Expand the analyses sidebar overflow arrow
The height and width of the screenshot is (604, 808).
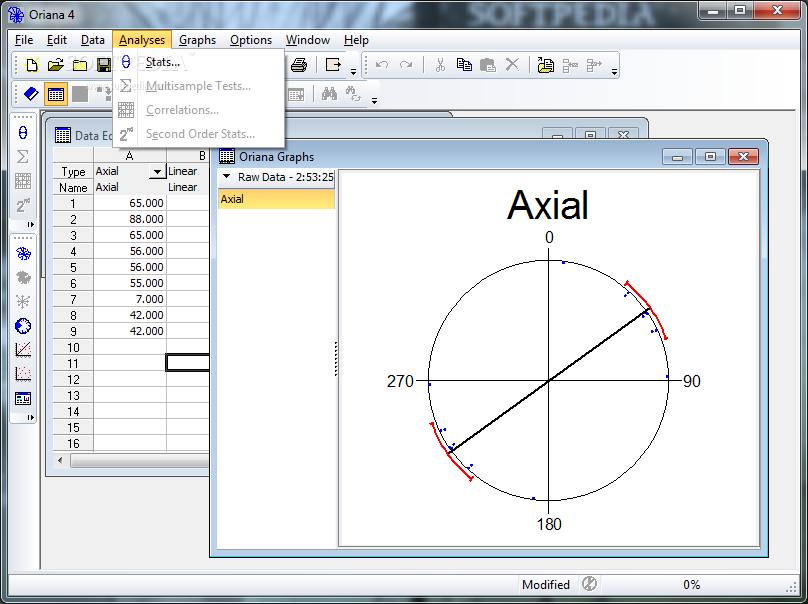30,225
